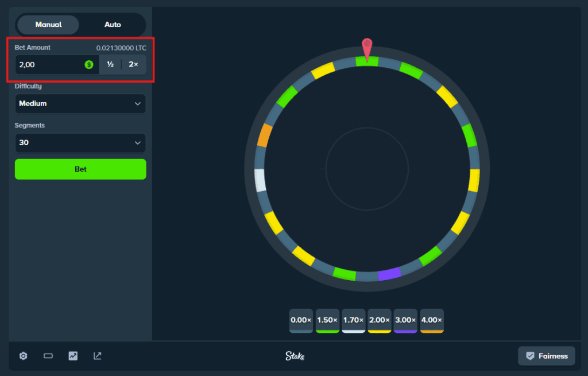Click the green 1.50x multiplier swatch
The height and width of the screenshot is (376, 588).
coord(327,321)
